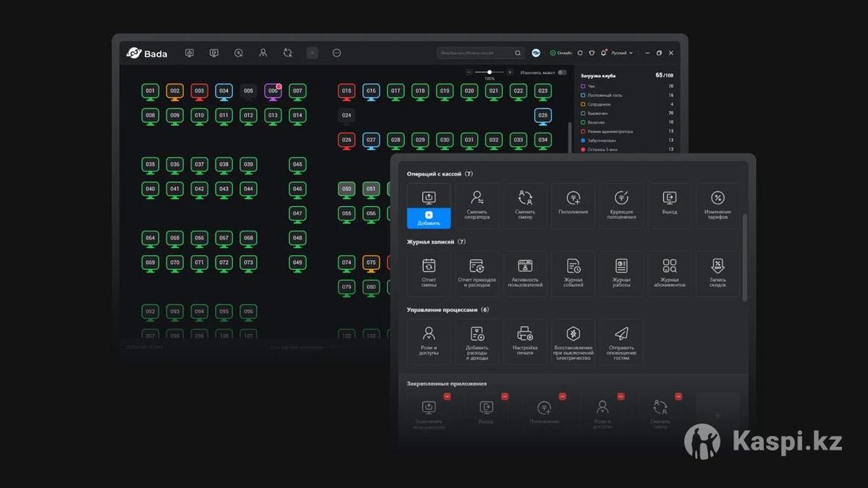868x488 pixels.
Task: Open the Пополнение operation
Action: point(573,205)
